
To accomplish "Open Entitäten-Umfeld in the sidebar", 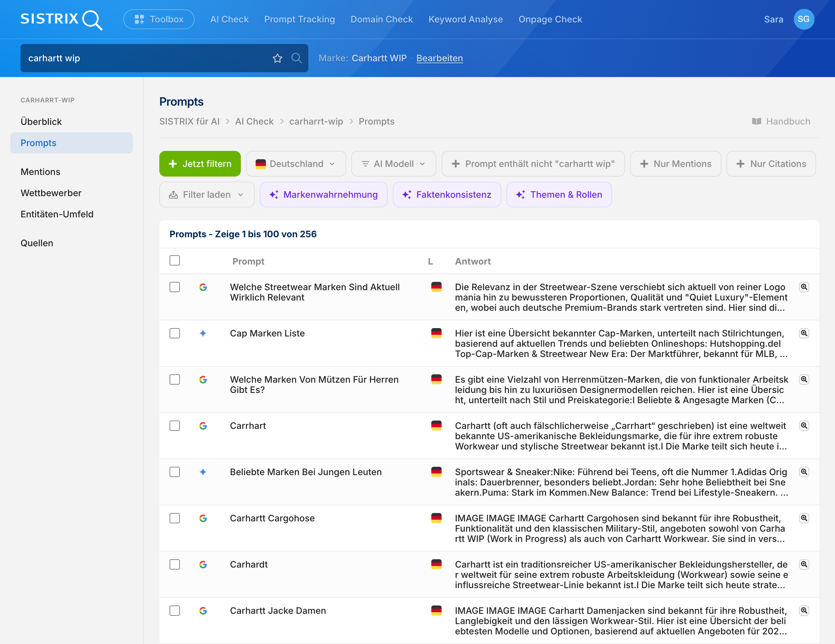I will (x=57, y=214).
